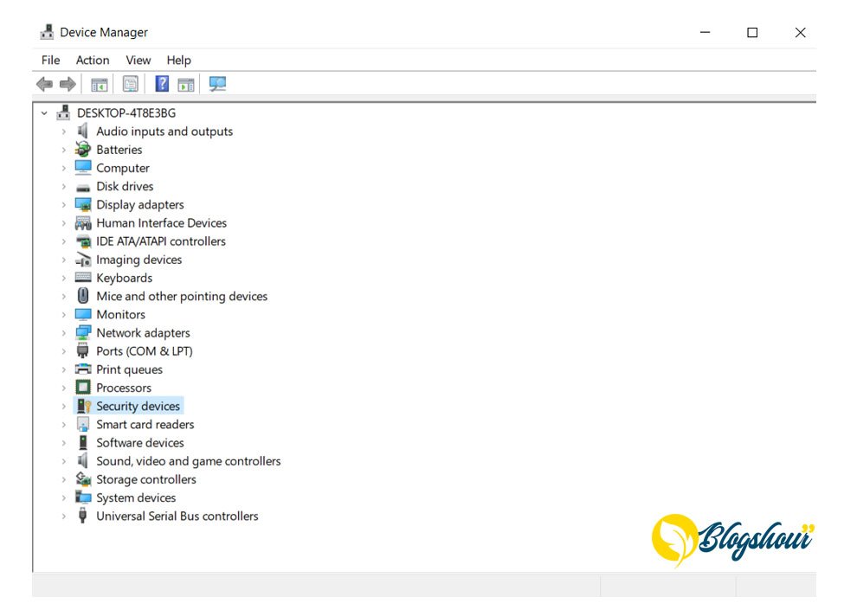Click the Computer category monitor icon
844x616 pixels.
point(83,167)
